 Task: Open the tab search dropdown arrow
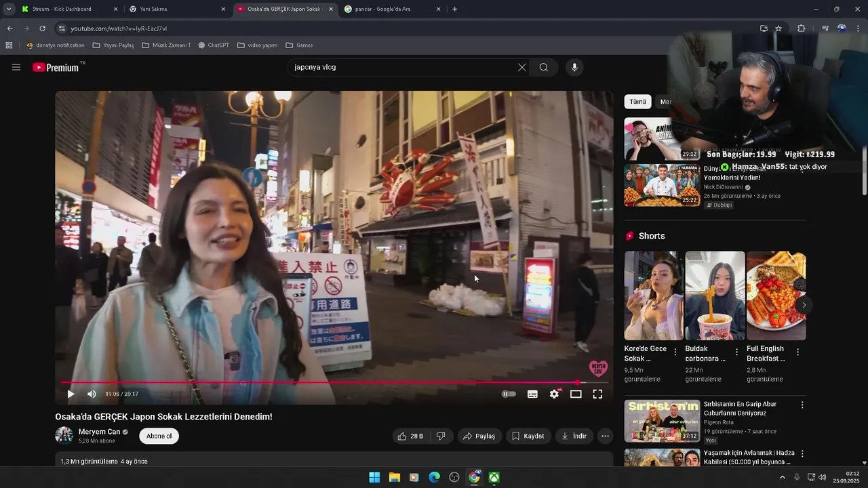click(8, 9)
